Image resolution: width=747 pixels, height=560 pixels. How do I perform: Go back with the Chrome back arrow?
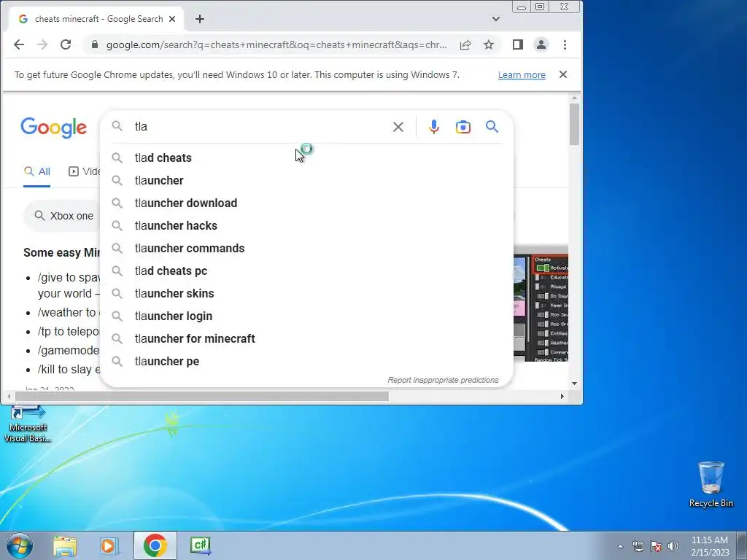coord(19,44)
